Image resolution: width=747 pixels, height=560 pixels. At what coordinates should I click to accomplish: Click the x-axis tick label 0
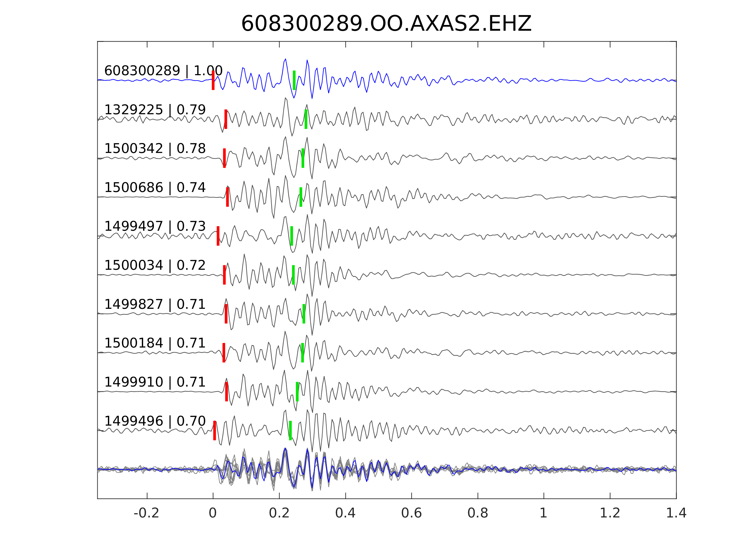pos(213,513)
